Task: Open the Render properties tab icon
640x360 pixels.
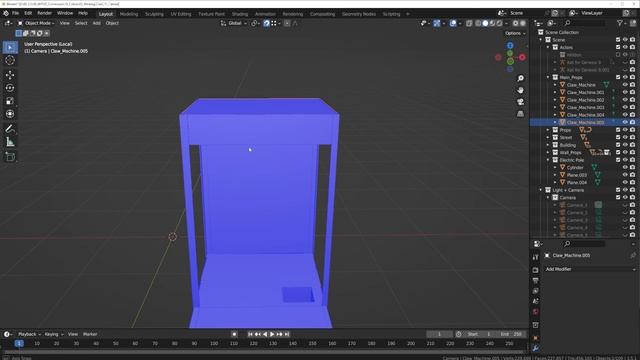Action: coord(536,270)
